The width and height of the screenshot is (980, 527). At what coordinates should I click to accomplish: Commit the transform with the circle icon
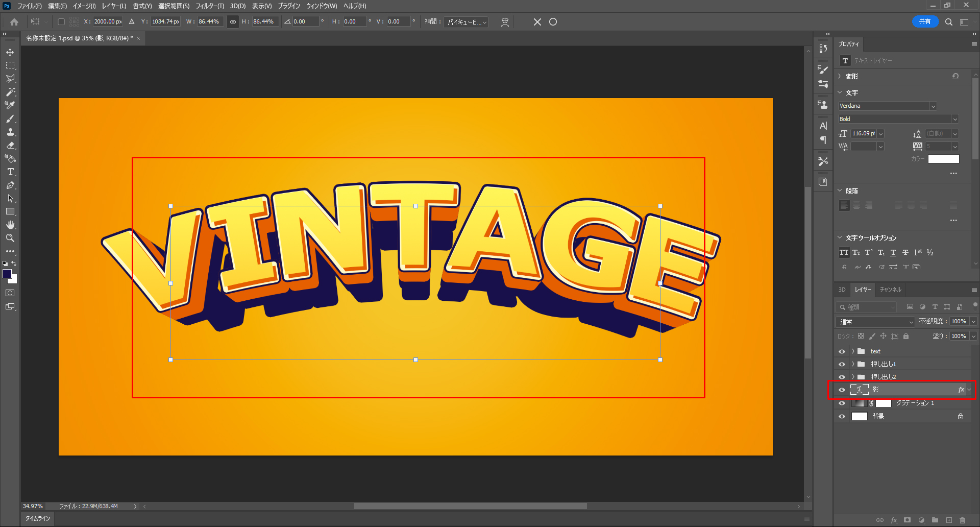(x=553, y=22)
